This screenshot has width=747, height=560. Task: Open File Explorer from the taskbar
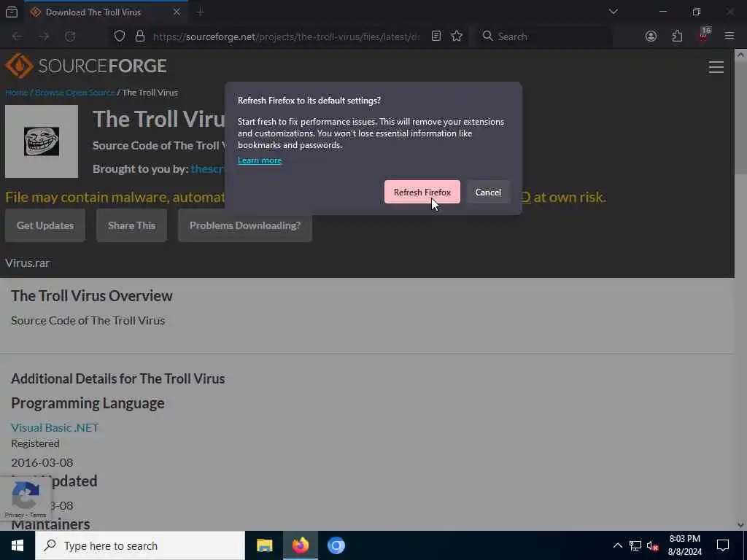[x=264, y=545]
